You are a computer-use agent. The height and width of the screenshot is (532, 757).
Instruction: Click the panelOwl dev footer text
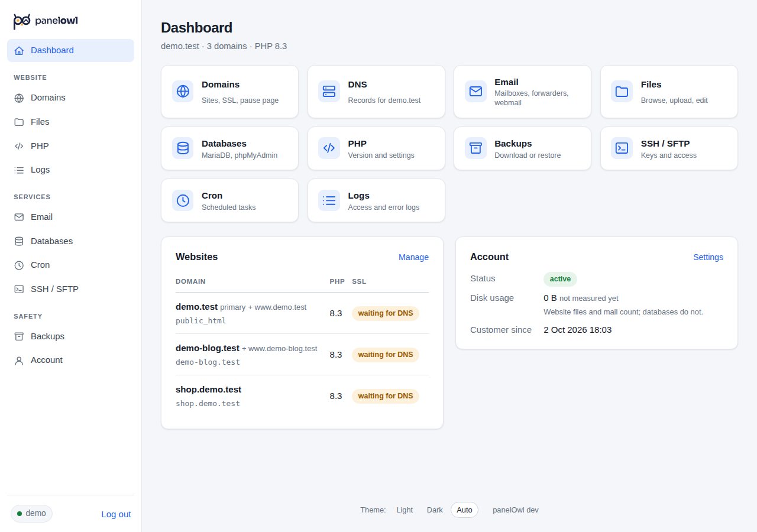(516, 510)
